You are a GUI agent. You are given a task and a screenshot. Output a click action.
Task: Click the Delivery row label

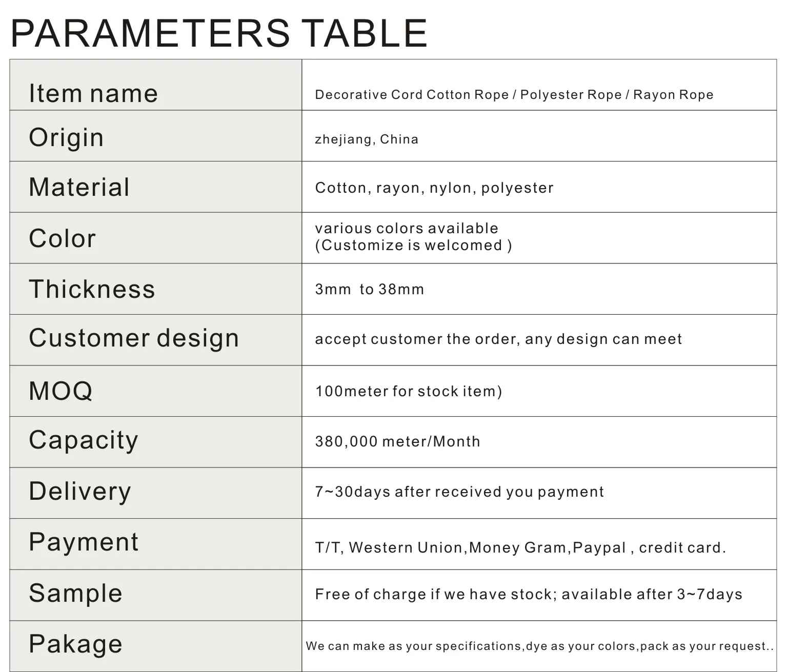pos(80,491)
